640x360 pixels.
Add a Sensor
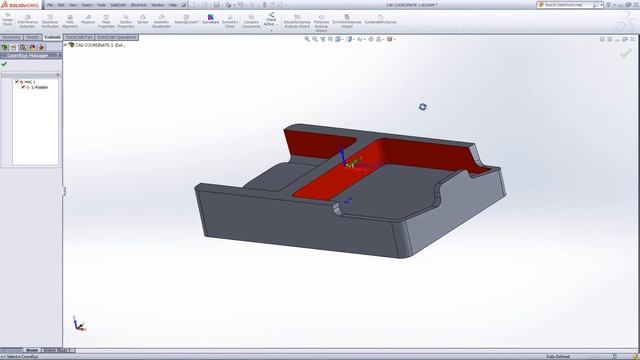[143, 19]
